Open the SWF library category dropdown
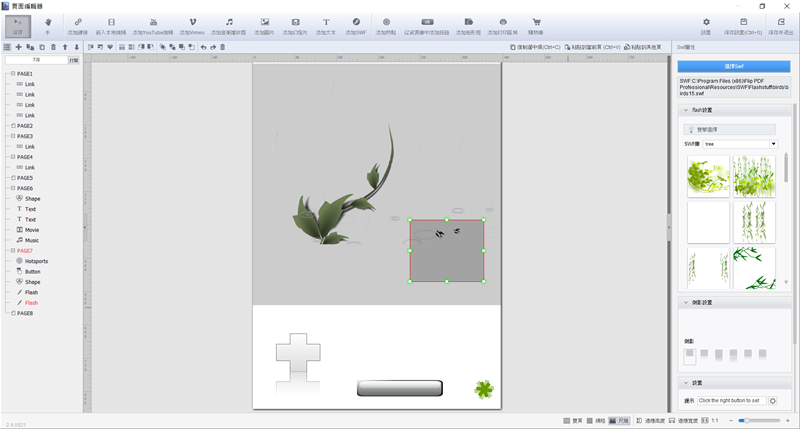 773,143
